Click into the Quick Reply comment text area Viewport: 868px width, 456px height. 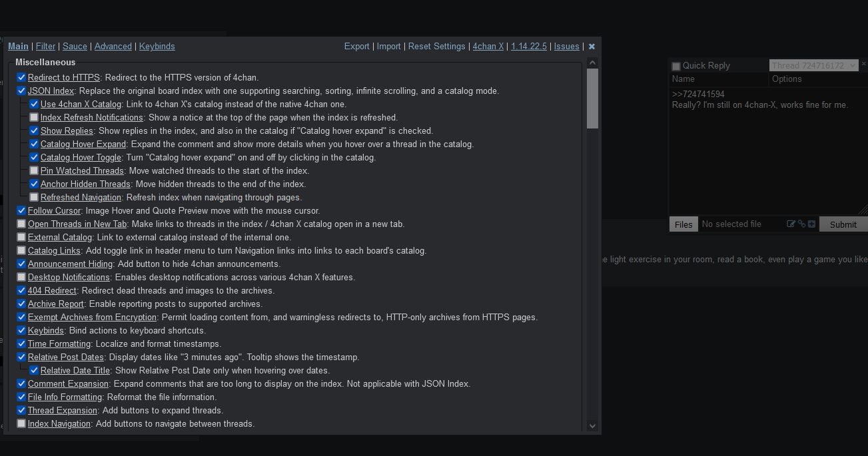coord(768,150)
